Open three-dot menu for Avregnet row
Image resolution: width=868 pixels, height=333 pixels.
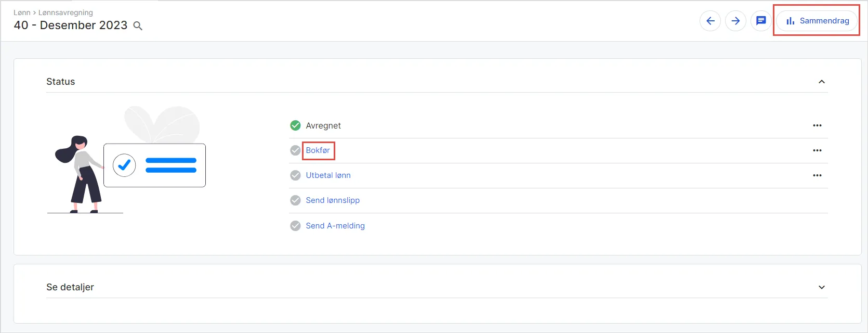tap(817, 125)
